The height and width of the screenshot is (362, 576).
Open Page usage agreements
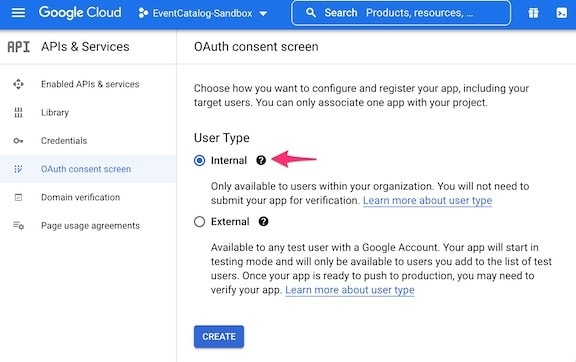88,225
